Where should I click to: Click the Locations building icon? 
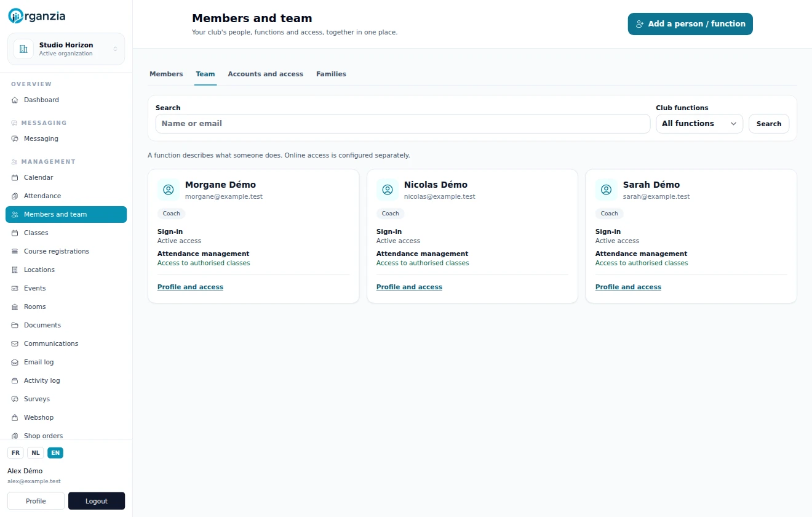coord(15,270)
